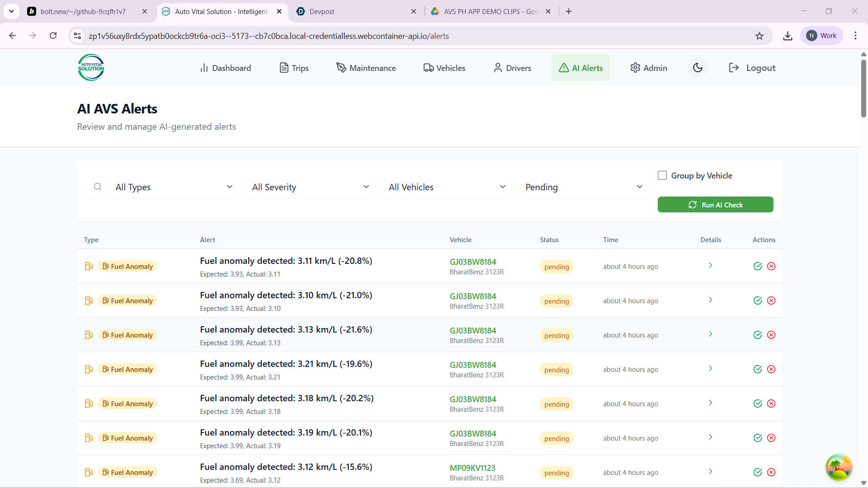The height and width of the screenshot is (488, 868).
Task: Expand the All Types dropdown
Action: pos(174,187)
